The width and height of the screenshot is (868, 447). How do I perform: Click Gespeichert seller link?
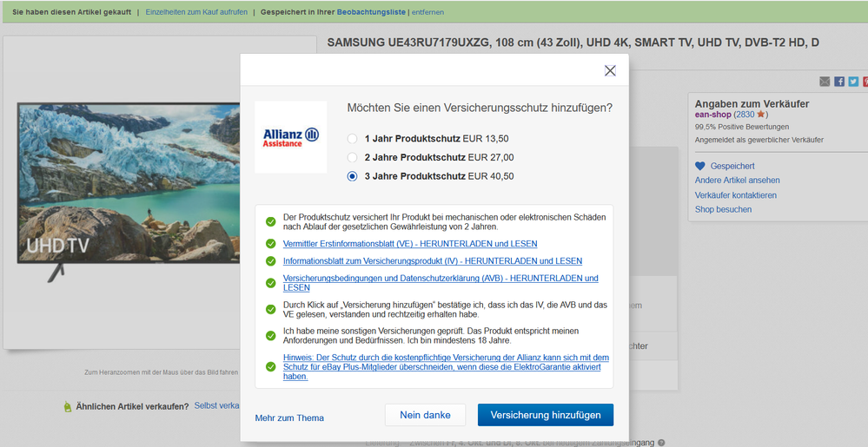[732, 166]
